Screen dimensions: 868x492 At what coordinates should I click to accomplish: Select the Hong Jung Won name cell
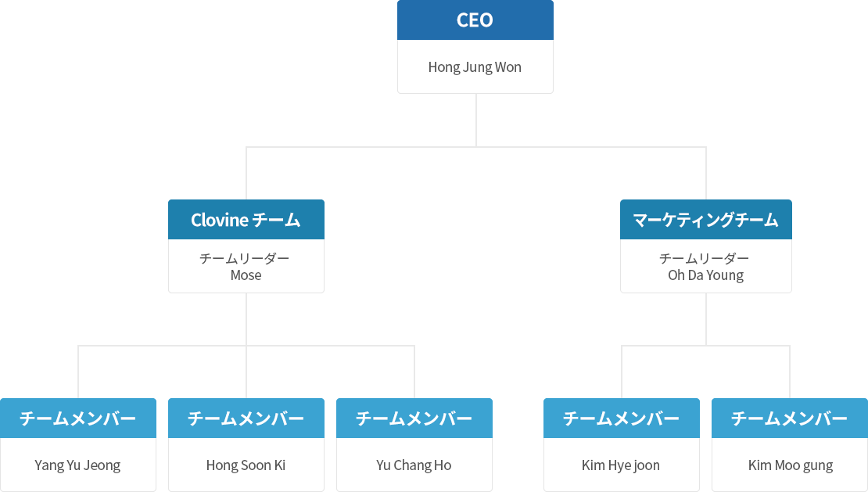tap(475, 66)
